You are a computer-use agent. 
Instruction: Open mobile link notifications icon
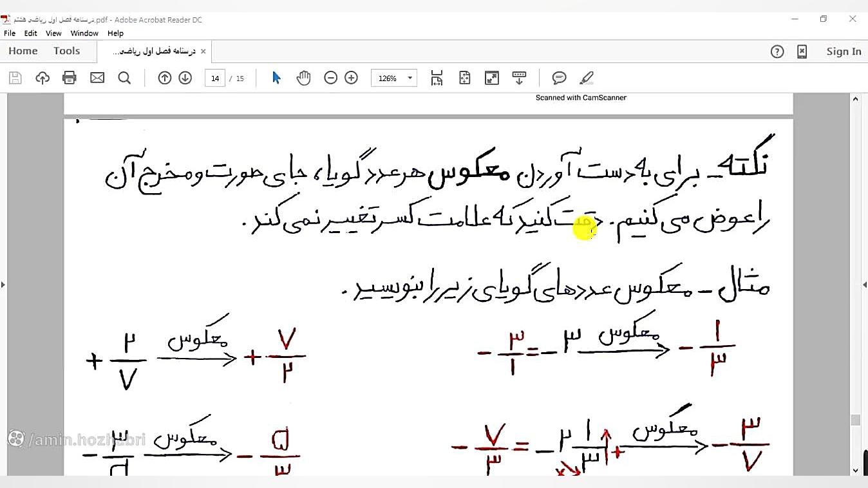[x=802, y=52]
